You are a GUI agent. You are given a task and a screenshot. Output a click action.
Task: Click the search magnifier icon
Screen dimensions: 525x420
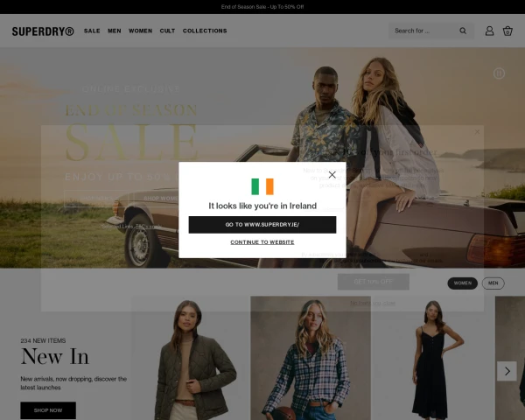tap(463, 31)
